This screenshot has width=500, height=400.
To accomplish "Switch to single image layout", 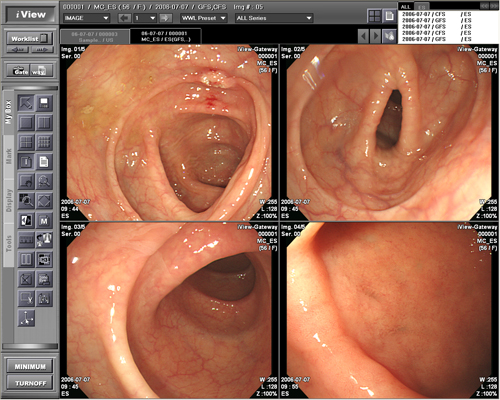I will pos(26,123).
